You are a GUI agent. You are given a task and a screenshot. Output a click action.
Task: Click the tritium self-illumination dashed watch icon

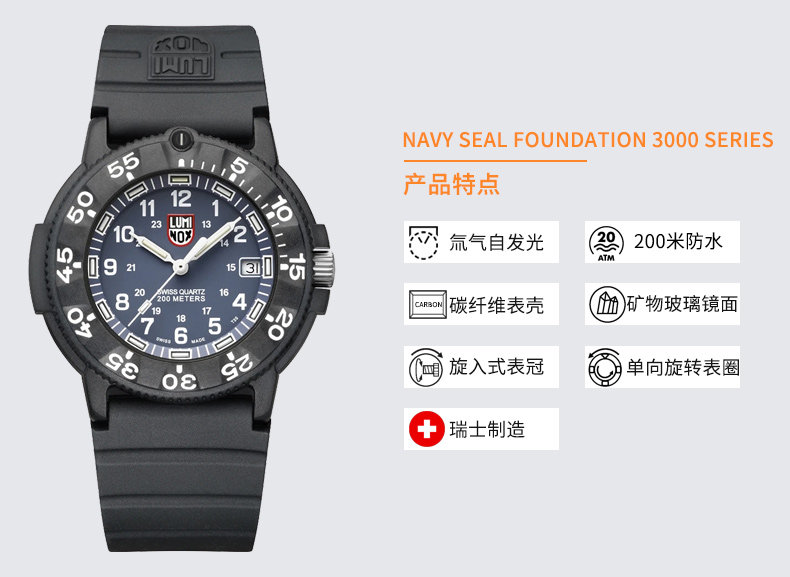[x=423, y=242]
